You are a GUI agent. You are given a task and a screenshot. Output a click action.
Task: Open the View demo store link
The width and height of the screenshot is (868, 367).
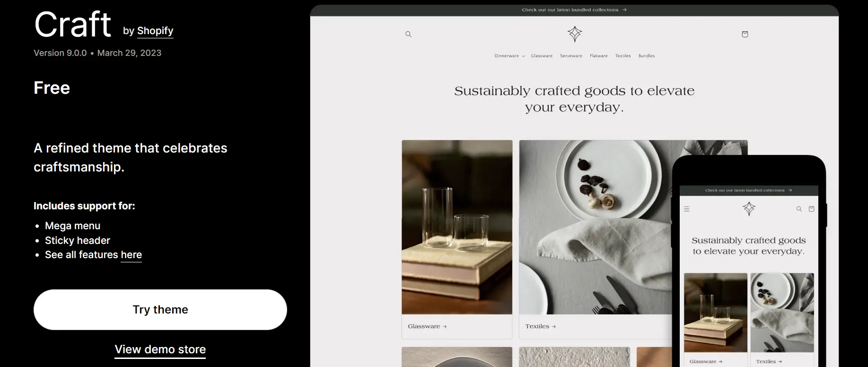click(x=160, y=349)
